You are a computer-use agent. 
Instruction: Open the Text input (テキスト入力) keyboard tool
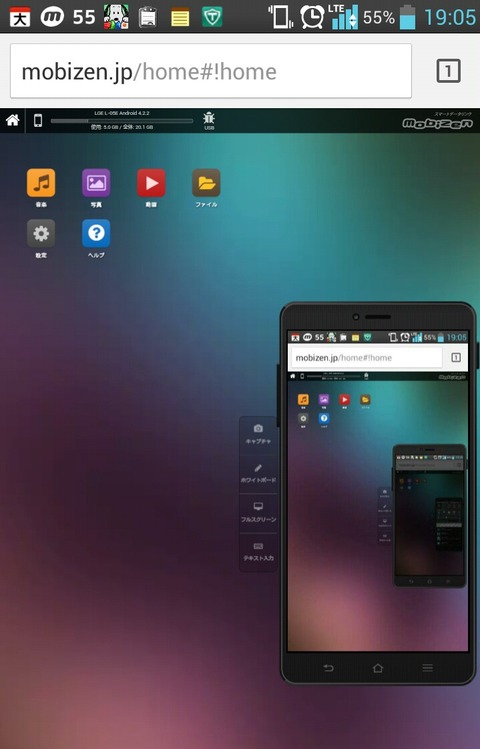tap(258, 551)
